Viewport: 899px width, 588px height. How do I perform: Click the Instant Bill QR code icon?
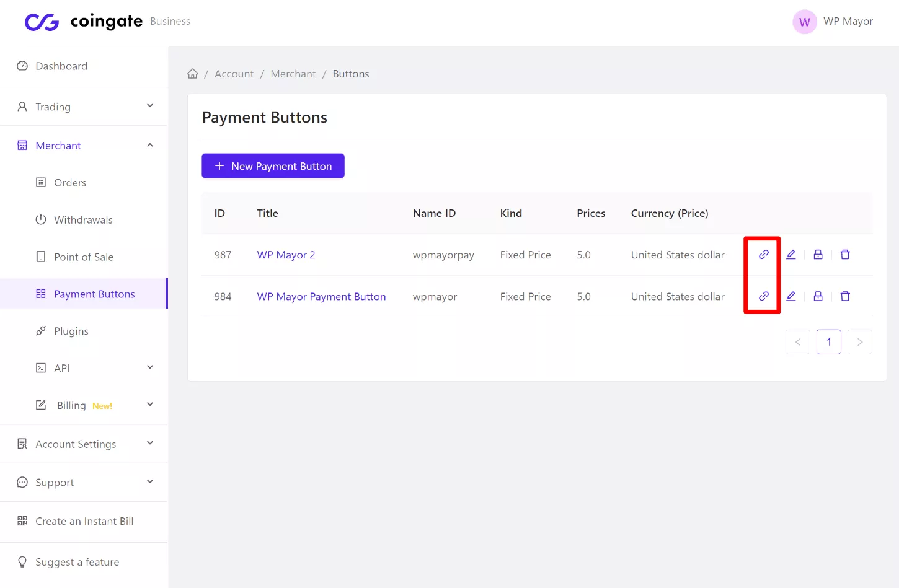pyautogui.click(x=22, y=521)
